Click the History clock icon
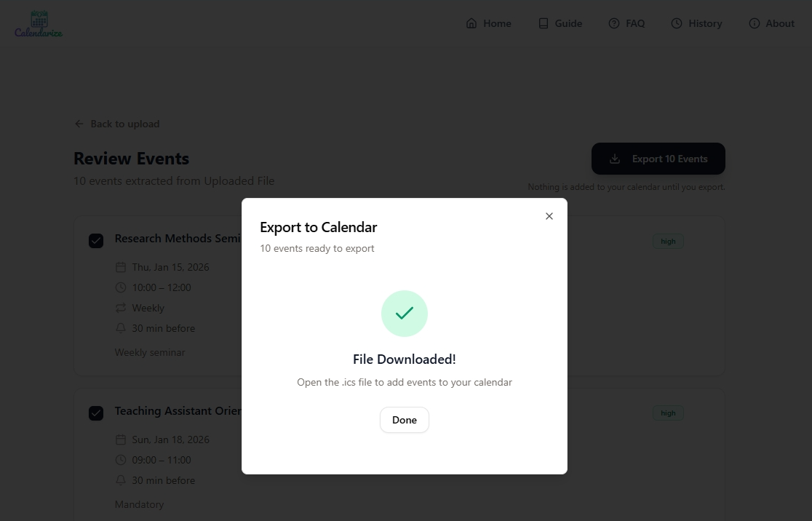 [677, 23]
